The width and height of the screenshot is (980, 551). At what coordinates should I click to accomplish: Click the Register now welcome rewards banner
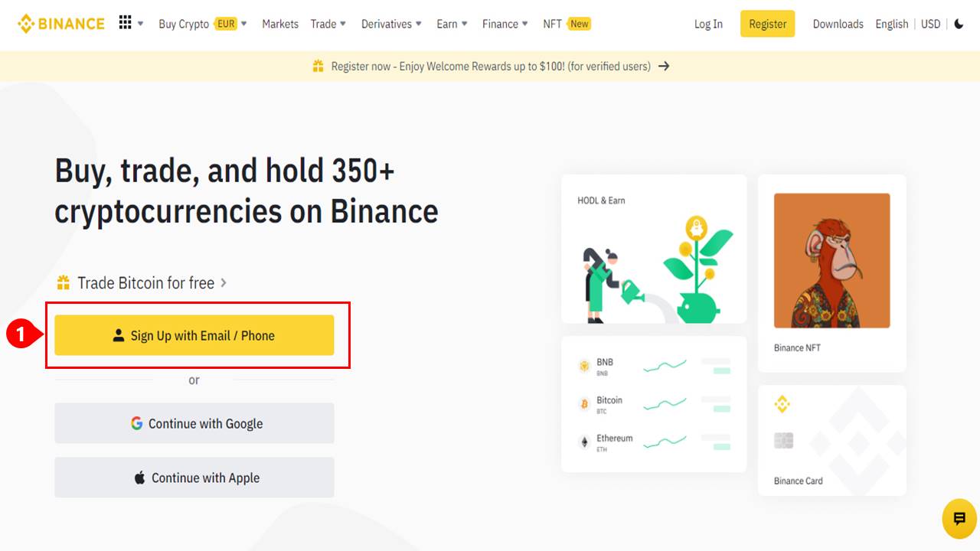click(491, 66)
